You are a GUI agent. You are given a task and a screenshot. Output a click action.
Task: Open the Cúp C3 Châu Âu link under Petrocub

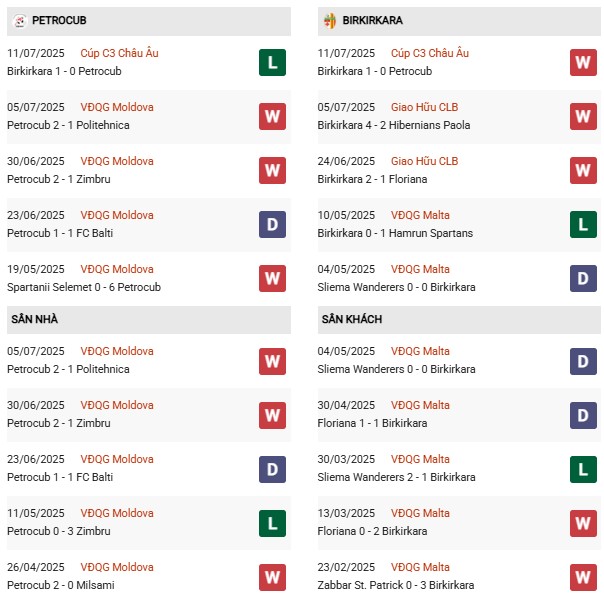[120, 53]
